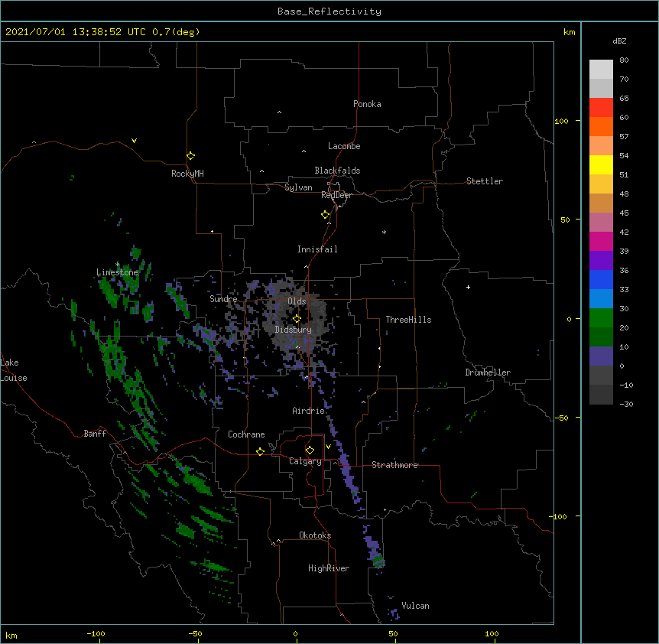Click the yellow diamond marker below Cochrane
The width and height of the screenshot is (659, 644).
pyautogui.click(x=260, y=451)
